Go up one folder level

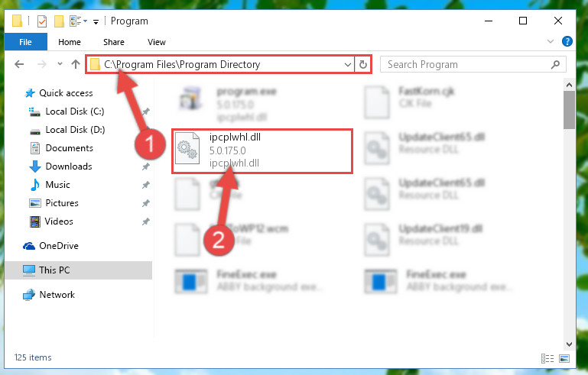pyautogui.click(x=76, y=64)
